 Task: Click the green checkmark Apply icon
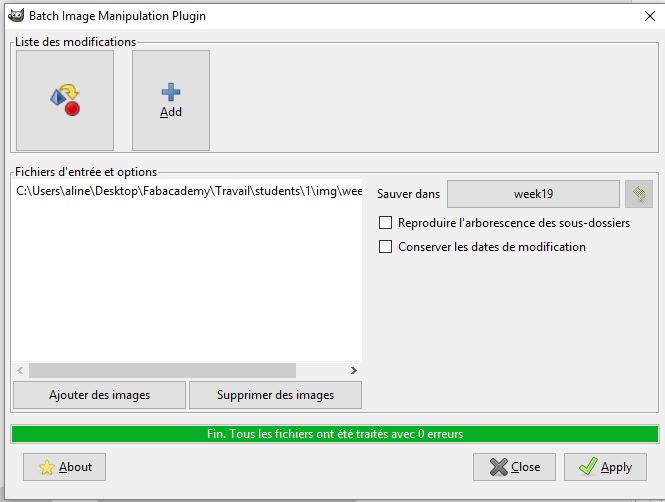pos(588,466)
